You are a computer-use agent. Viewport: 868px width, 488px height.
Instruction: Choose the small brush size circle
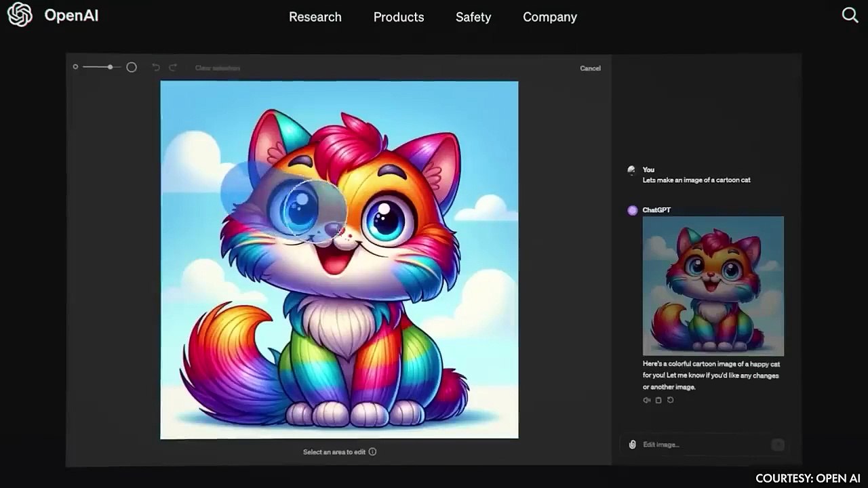pos(75,67)
